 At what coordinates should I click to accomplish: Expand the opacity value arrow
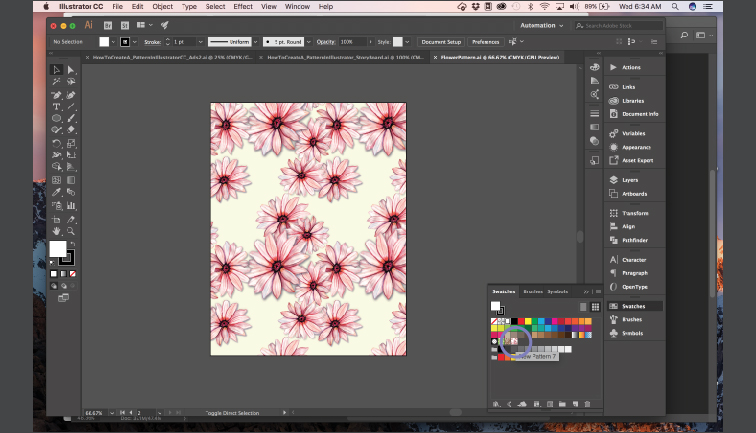tap(370, 42)
